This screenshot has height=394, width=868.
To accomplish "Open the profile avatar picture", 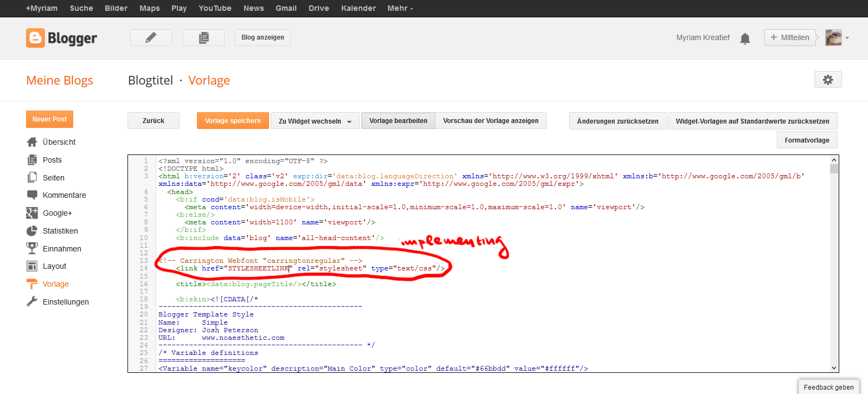I will [833, 37].
